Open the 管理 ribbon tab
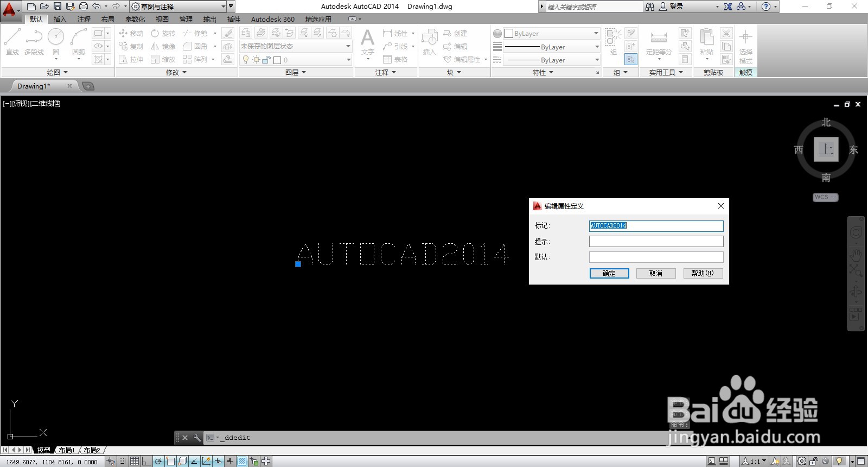The height and width of the screenshot is (467, 868). point(186,19)
